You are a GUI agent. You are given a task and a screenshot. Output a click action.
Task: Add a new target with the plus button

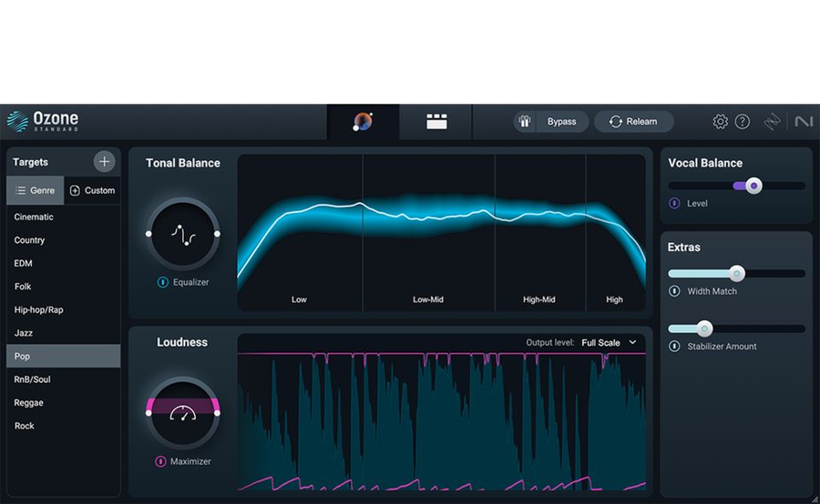tap(104, 161)
